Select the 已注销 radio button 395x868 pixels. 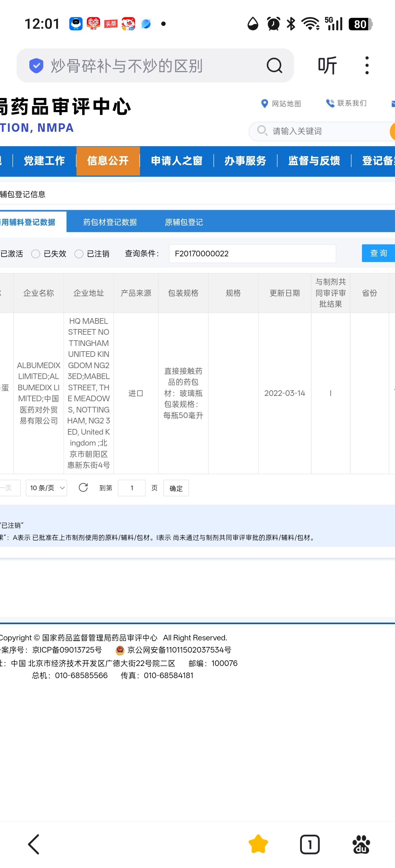coord(79,254)
